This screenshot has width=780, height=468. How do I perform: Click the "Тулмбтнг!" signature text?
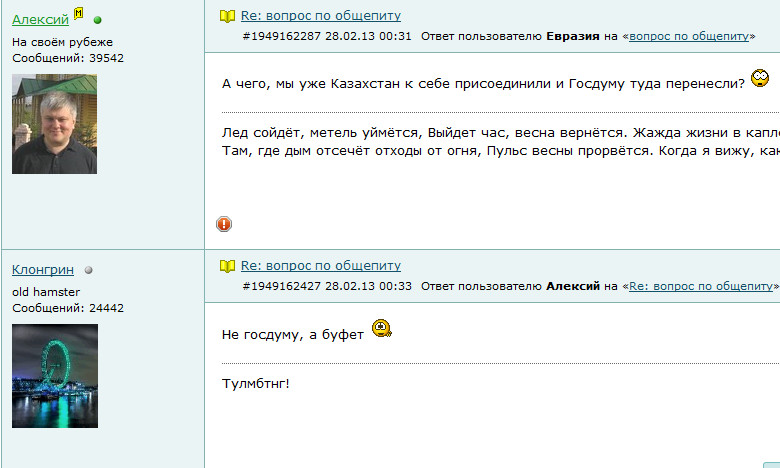(256, 384)
